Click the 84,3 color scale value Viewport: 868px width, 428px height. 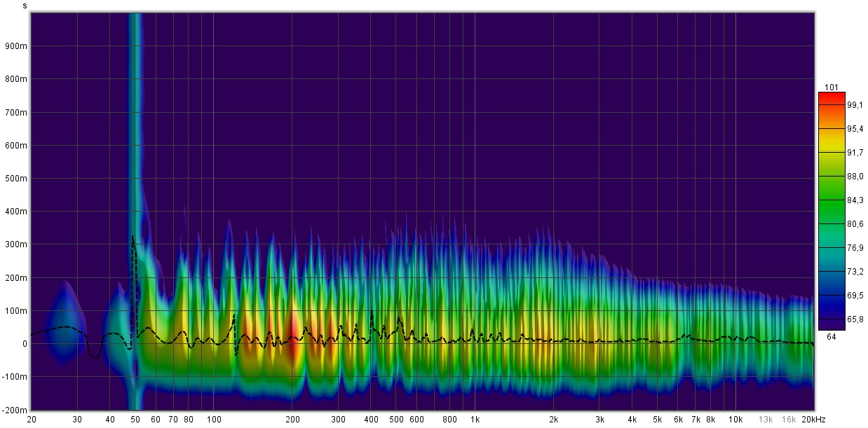855,200
